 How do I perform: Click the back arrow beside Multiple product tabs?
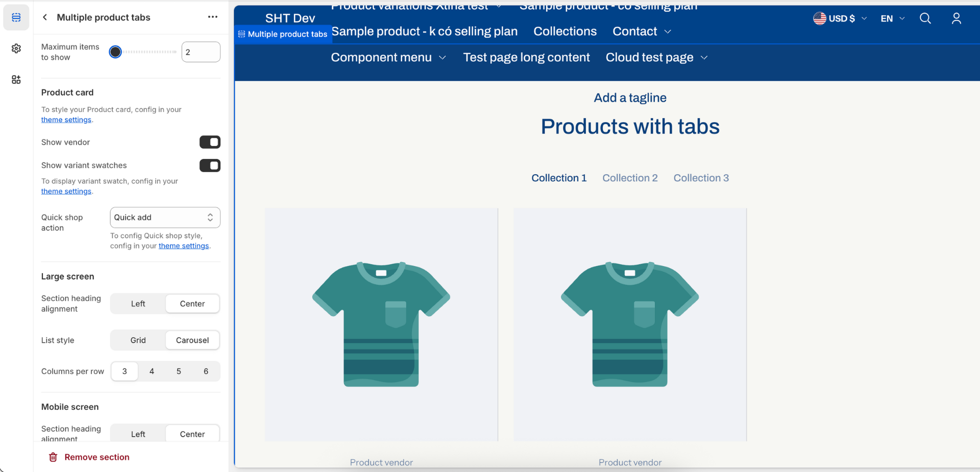click(x=45, y=17)
